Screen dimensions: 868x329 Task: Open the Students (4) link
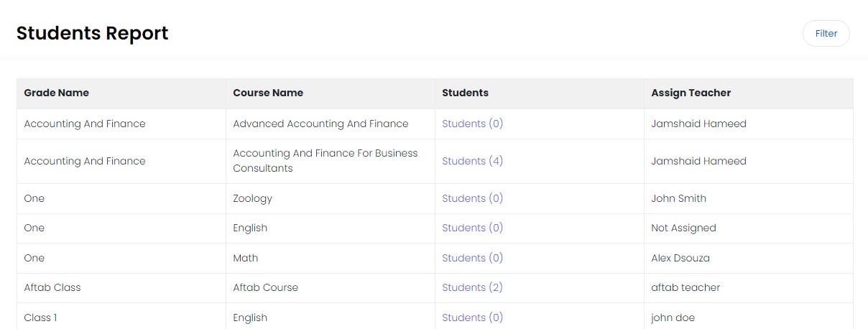(472, 161)
